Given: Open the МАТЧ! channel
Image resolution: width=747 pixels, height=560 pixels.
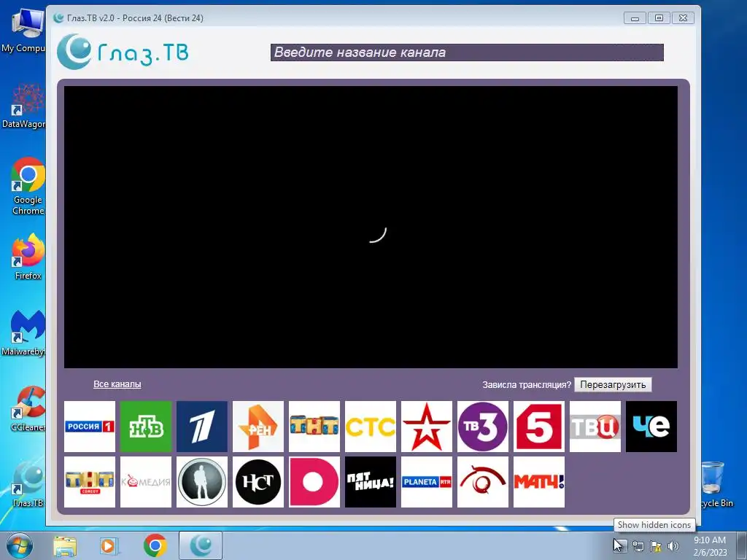Looking at the screenshot, I should (539, 482).
